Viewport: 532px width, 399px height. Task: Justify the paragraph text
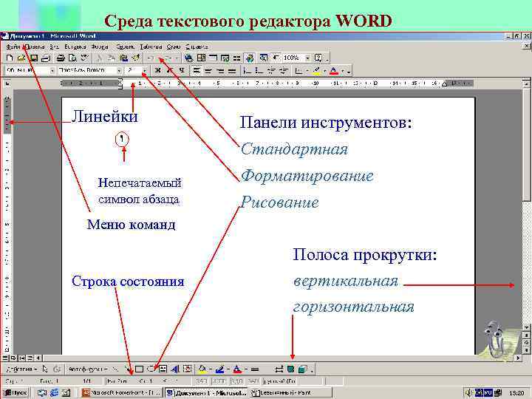pyautogui.click(x=232, y=71)
